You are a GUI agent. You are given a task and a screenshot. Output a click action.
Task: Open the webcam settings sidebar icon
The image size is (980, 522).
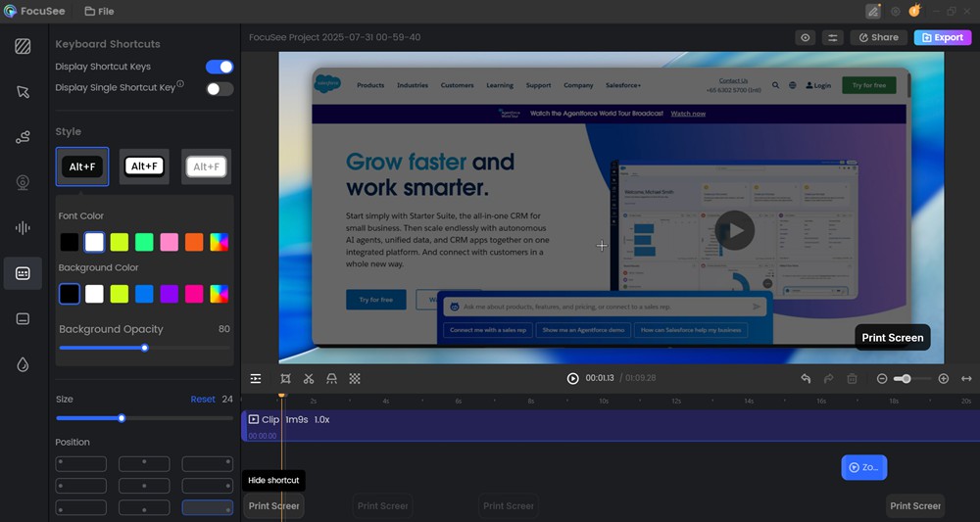coord(23,182)
